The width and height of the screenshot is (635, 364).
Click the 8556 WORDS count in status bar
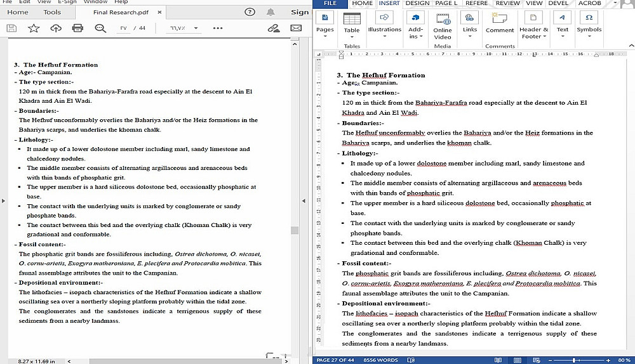point(380,360)
